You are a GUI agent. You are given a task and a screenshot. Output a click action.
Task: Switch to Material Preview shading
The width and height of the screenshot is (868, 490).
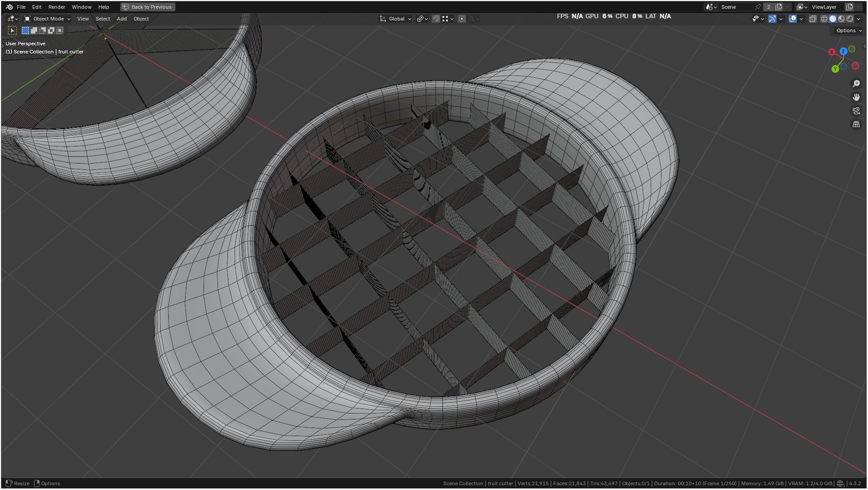tap(841, 19)
